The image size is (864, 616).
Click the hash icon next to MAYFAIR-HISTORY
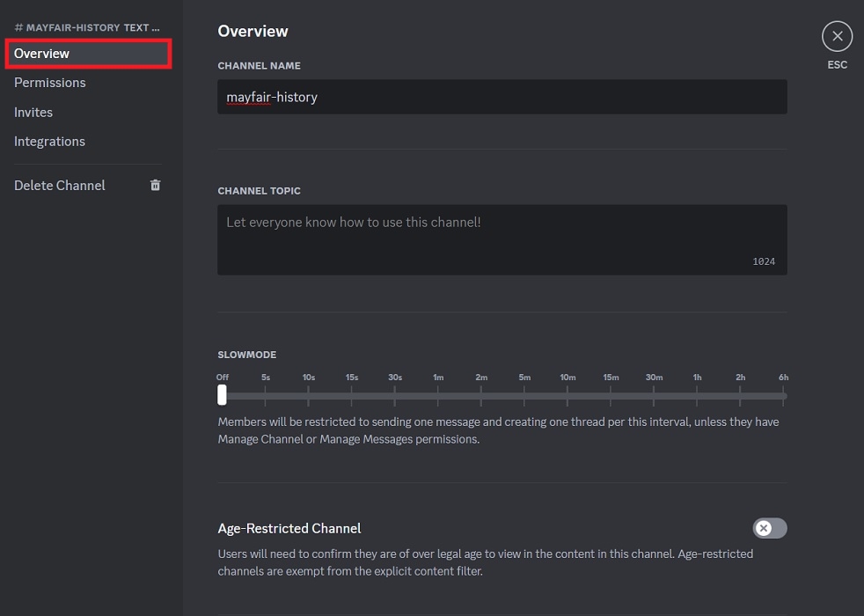17,27
